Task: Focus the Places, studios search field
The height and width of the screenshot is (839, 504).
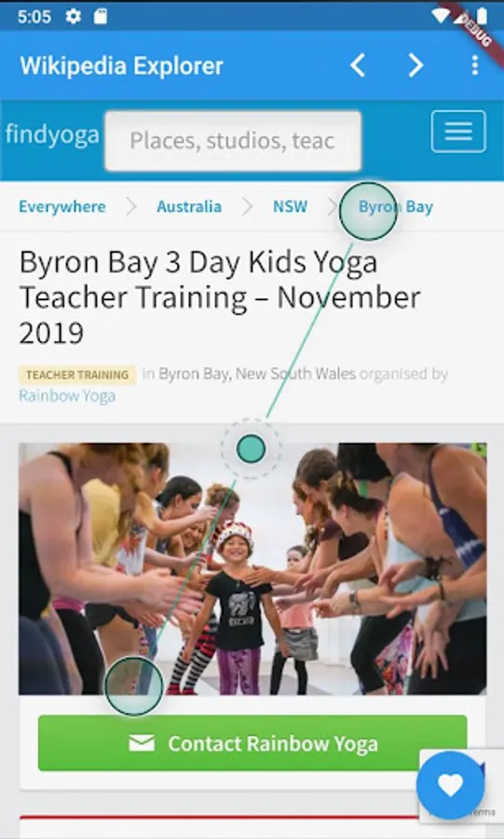Action: [x=233, y=142]
